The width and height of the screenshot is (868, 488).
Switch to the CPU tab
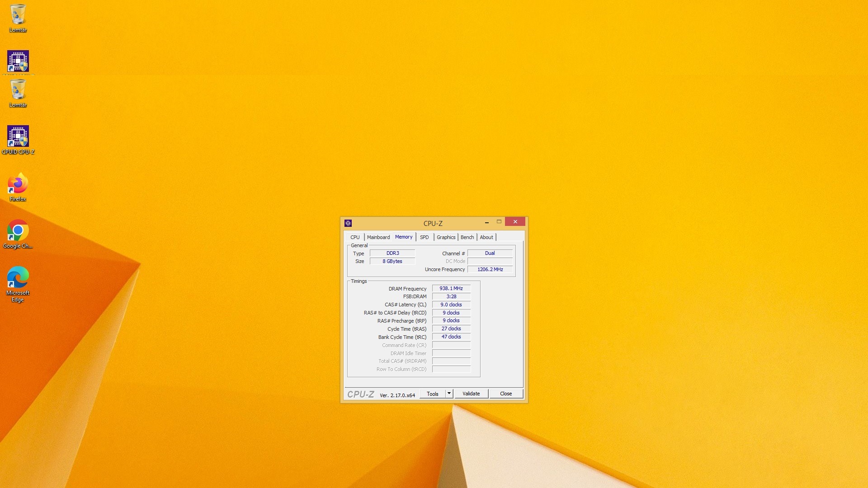coord(355,237)
